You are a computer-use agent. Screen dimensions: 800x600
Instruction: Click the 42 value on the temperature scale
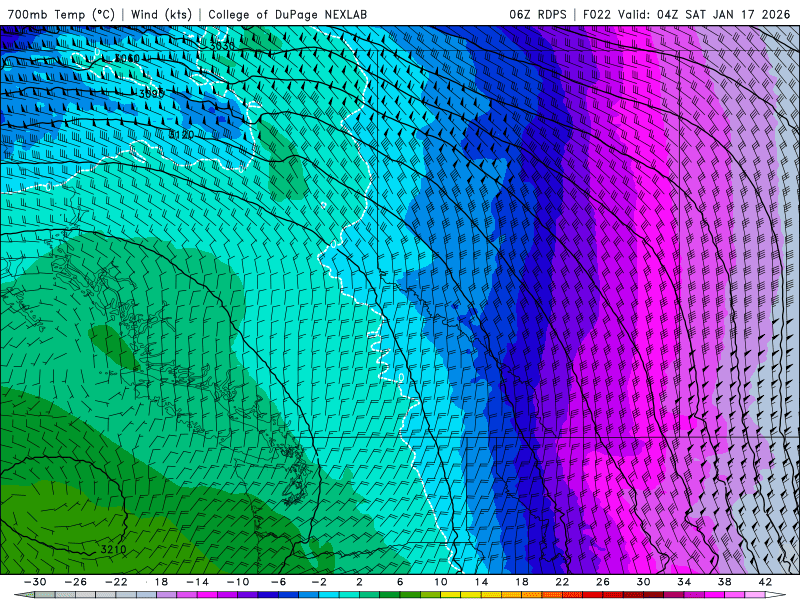tap(765, 582)
